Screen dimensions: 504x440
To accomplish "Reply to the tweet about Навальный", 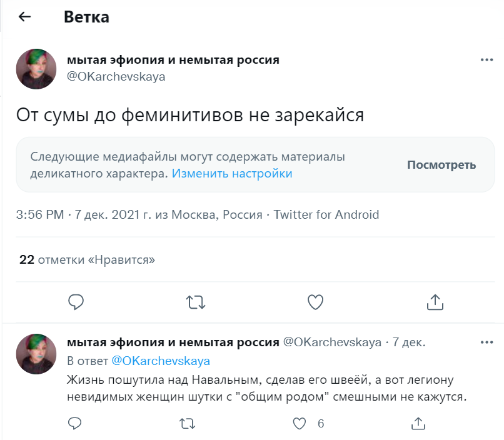I will [x=74, y=423].
